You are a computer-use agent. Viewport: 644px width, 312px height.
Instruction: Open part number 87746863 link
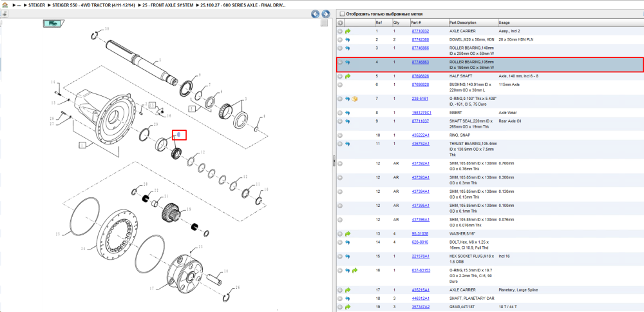pos(420,62)
